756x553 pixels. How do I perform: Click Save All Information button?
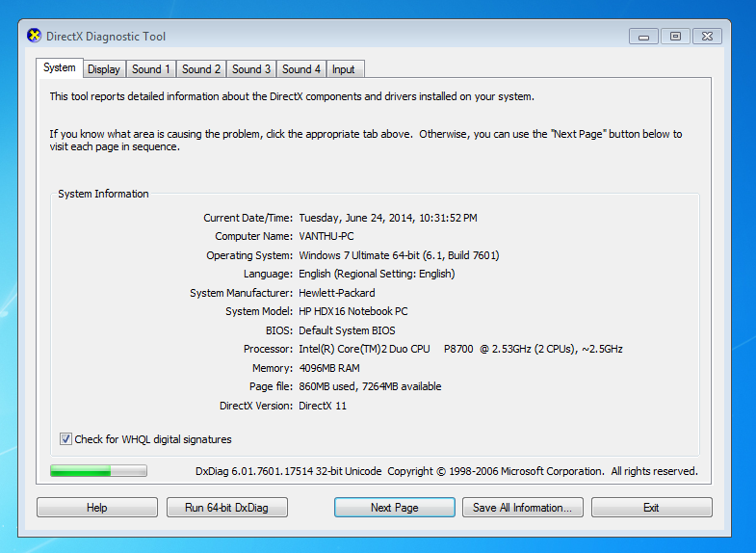coord(522,508)
